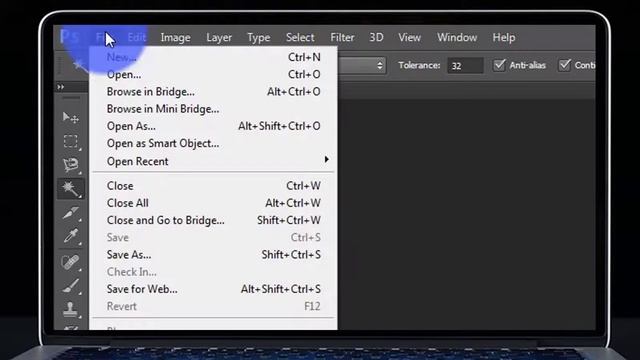Choose Close from the File menu
The width and height of the screenshot is (640, 360).
coord(213,186)
